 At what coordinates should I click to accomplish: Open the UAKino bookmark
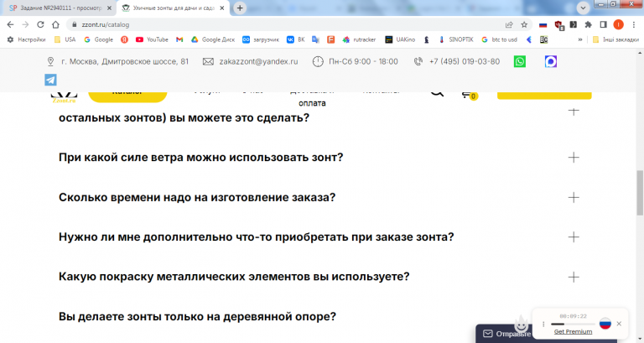[x=400, y=39]
